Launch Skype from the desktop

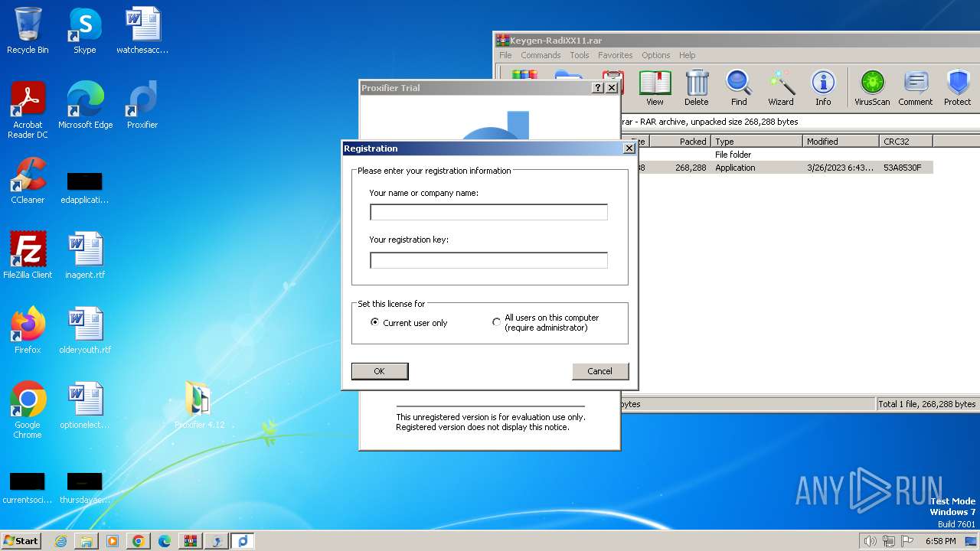tap(84, 31)
